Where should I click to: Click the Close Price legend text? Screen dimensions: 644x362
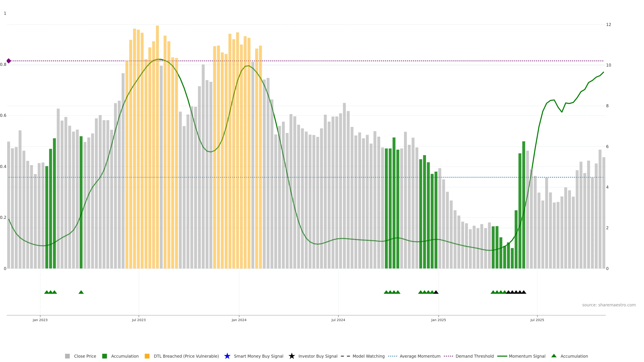pos(85,356)
